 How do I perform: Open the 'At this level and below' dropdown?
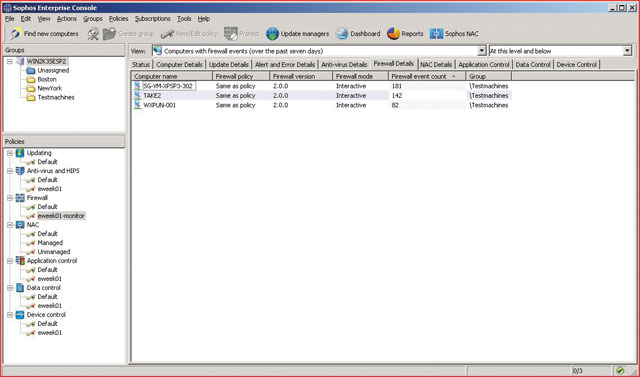[x=627, y=51]
